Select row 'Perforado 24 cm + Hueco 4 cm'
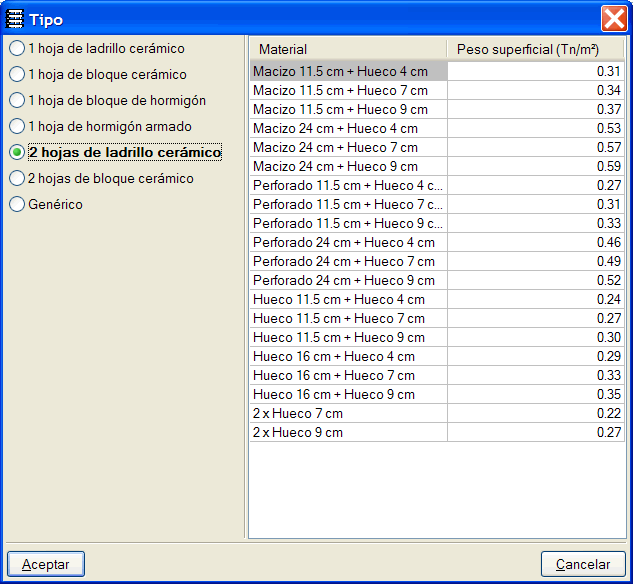This screenshot has width=633, height=584. click(437, 242)
